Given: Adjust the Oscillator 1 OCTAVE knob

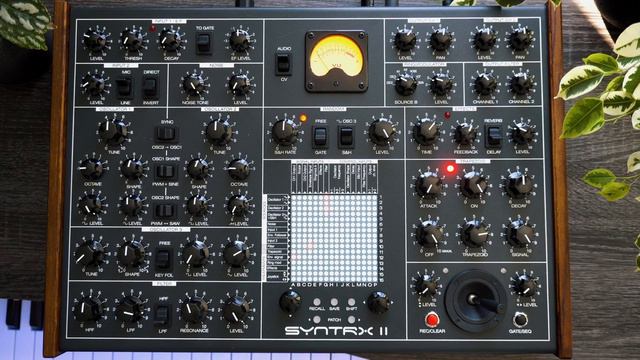Looking at the screenshot, I should coord(92,168).
